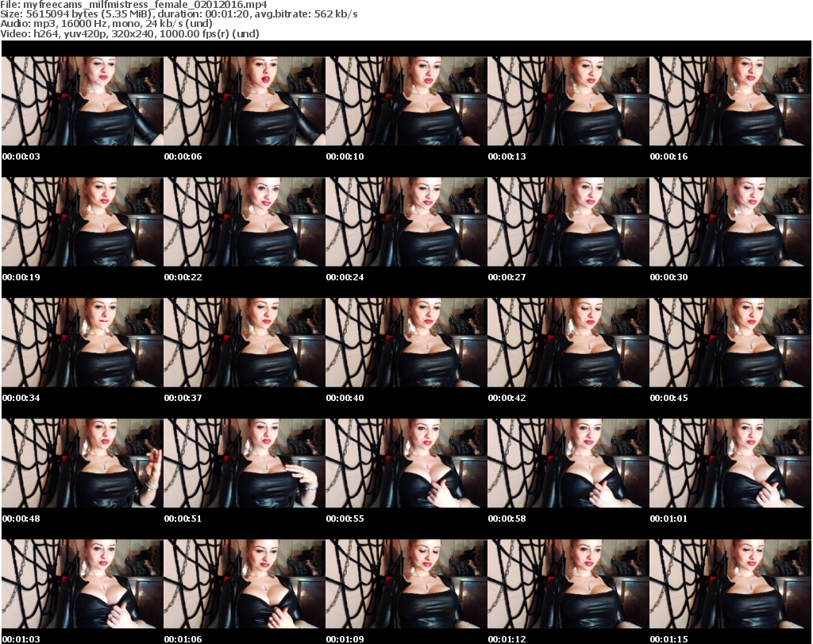
Task: Click the timestamp text 00:00:03
Action: [x=21, y=156]
